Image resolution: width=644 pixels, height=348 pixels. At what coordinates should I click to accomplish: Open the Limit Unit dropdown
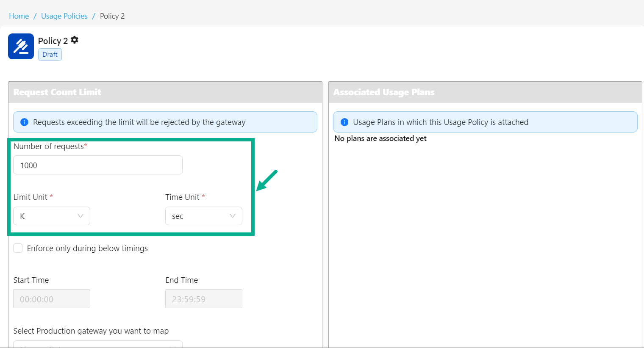[x=52, y=216]
